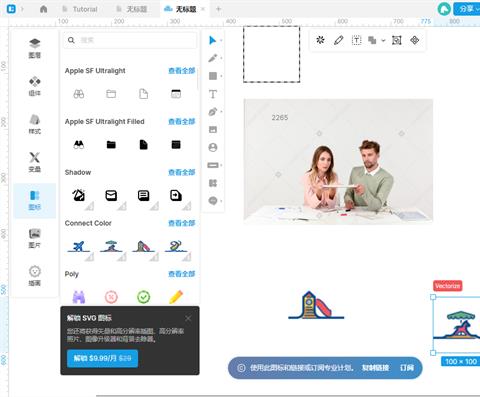This screenshot has height=397, width=480.
Task: Pick the Poly purple binoculars icon
Action: coord(79,297)
